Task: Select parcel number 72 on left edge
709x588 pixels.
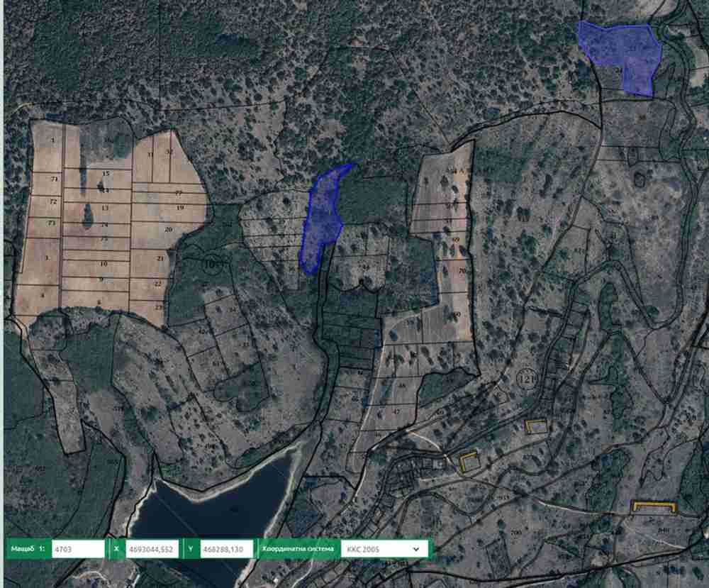Action: [52, 201]
